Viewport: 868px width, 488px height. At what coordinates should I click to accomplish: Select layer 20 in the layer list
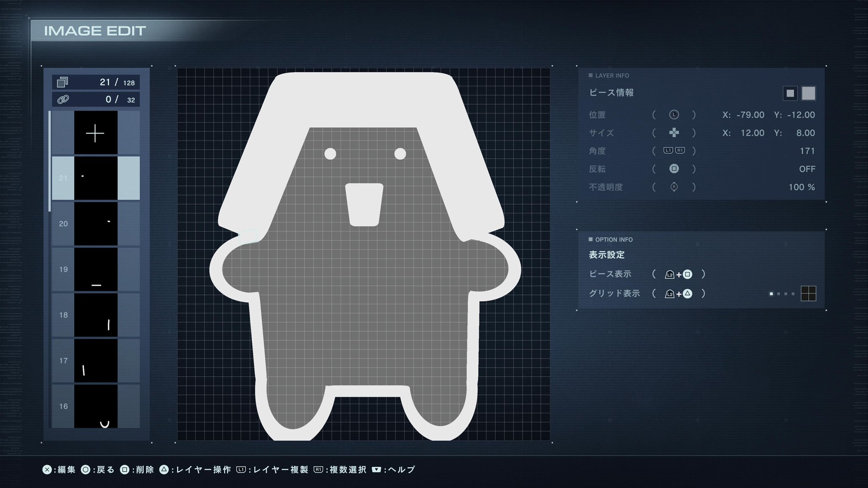tap(95, 224)
